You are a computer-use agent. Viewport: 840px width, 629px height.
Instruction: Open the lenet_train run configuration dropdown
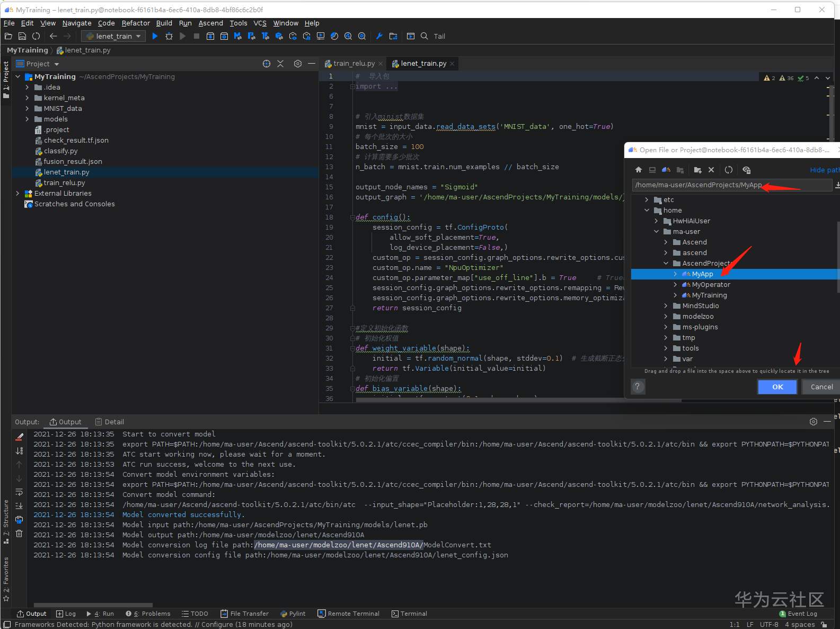pyautogui.click(x=113, y=36)
